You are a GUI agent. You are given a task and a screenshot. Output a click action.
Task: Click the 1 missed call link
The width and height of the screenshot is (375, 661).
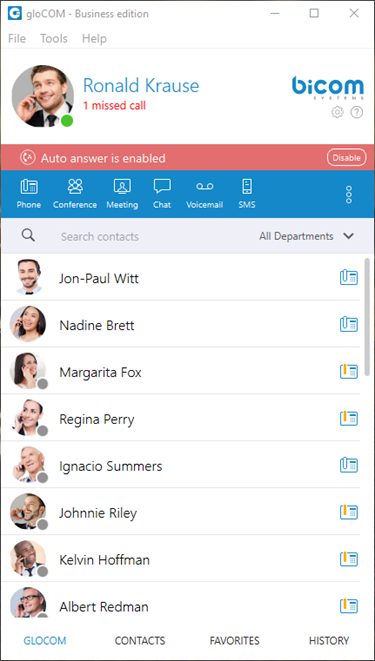tap(114, 105)
